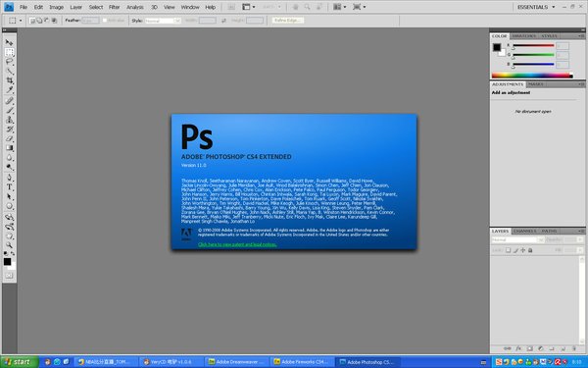The height and width of the screenshot is (368, 588).
Task: Toggle Lock transparent pixels in Layers panel
Action: (x=508, y=250)
